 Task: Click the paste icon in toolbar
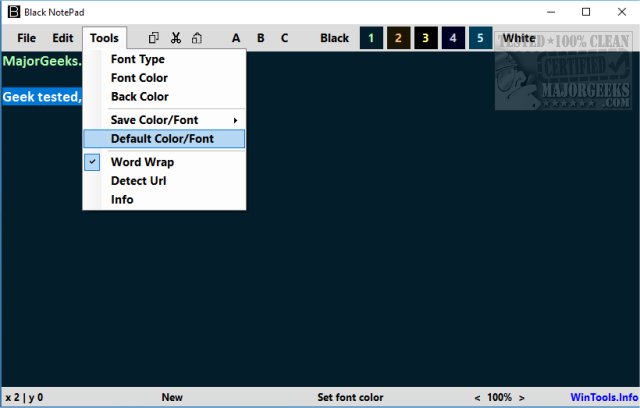(x=197, y=38)
